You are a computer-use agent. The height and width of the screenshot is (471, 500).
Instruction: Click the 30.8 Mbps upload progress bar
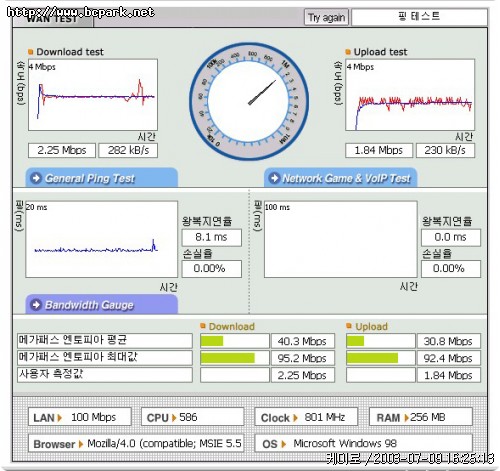pos(381,341)
